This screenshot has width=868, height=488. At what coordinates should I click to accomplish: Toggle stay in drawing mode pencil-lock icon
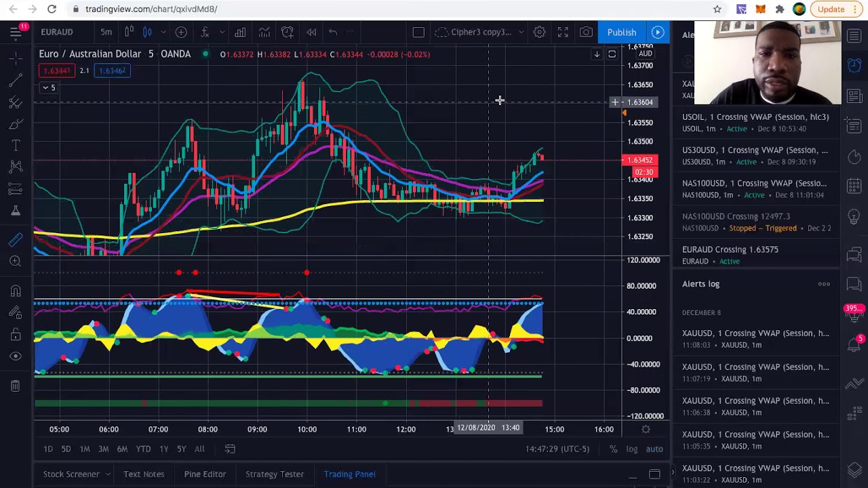coord(15,312)
